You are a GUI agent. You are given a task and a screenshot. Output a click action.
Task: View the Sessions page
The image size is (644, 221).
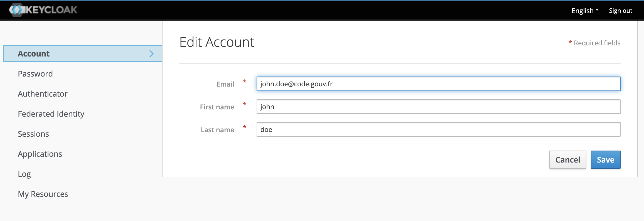click(33, 134)
